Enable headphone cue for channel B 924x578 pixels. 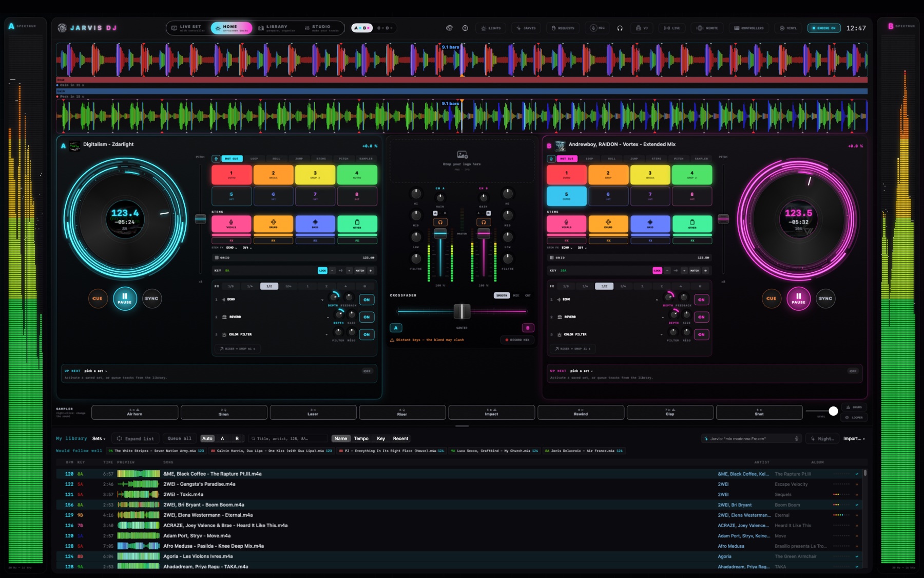[x=483, y=222]
